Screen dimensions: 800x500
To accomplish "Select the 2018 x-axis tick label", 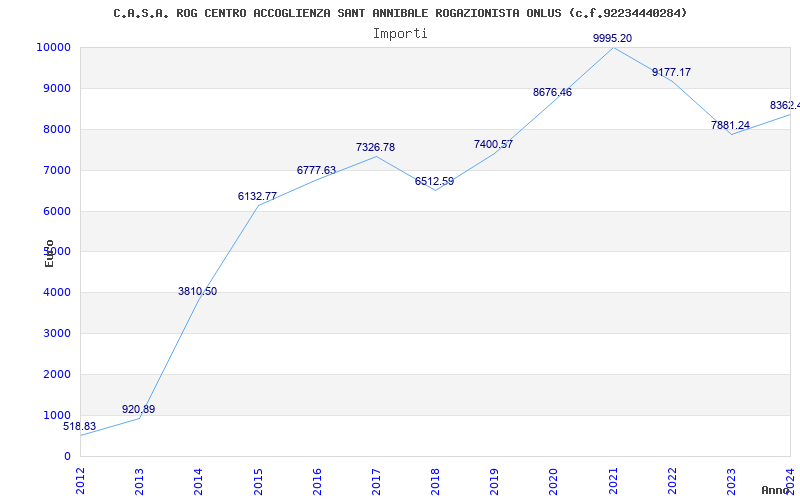I will coord(435,481).
